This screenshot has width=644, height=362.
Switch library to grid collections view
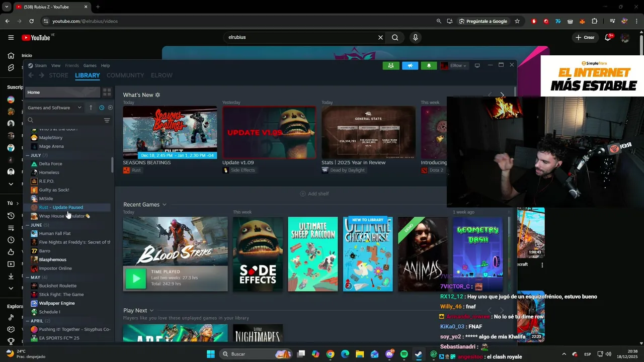107,92
